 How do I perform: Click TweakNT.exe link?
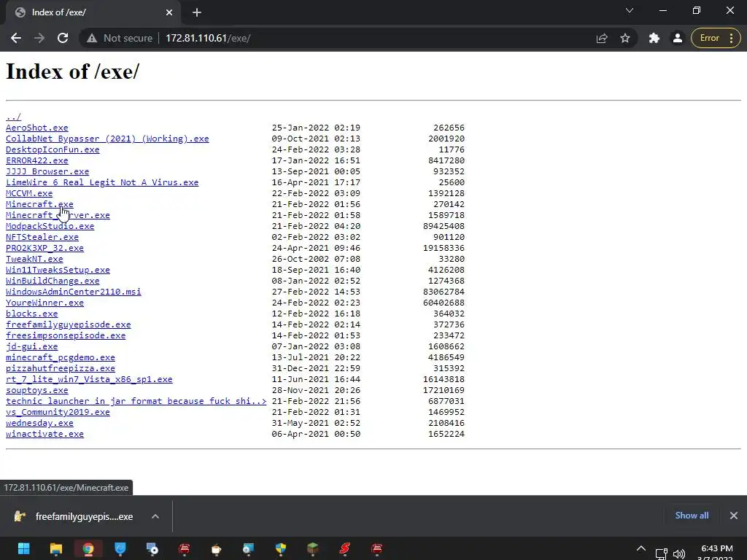[34, 259]
